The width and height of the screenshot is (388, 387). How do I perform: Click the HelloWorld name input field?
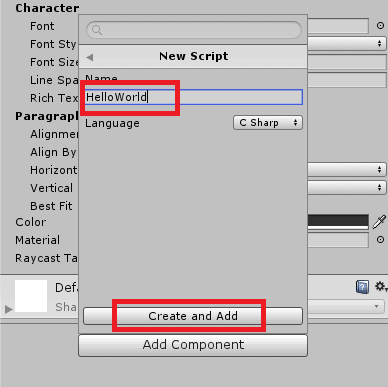coord(193,97)
